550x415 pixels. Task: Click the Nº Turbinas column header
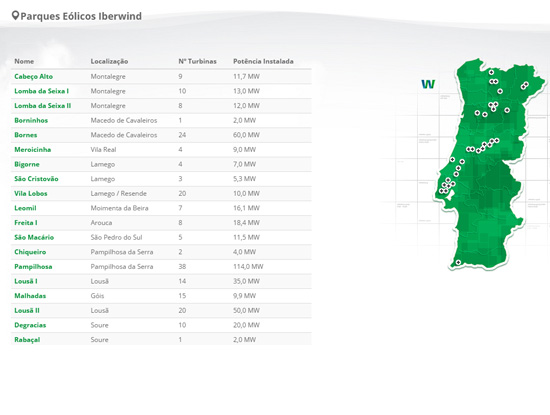pos(197,61)
